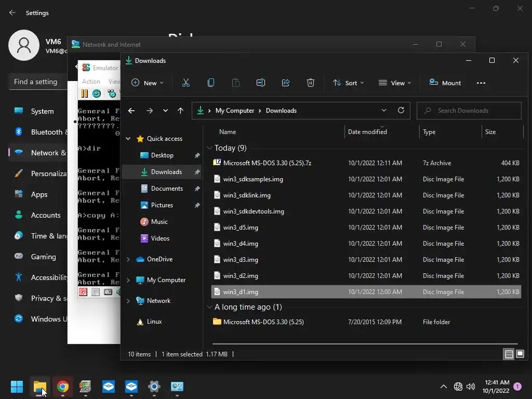Screen dimensions: 532x399
Task: Switch to large thumbnails view in status bar
Action: pyautogui.click(x=520, y=354)
